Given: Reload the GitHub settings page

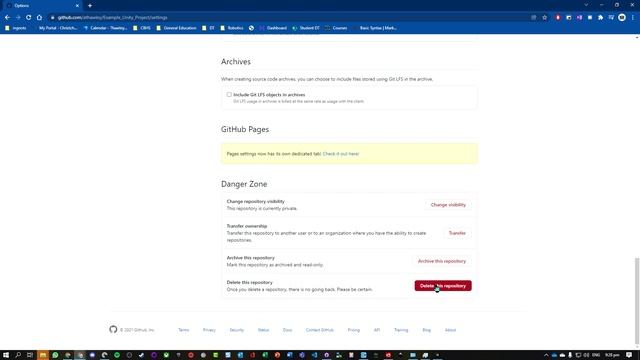Looking at the screenshot, I should tap(29, 18).
